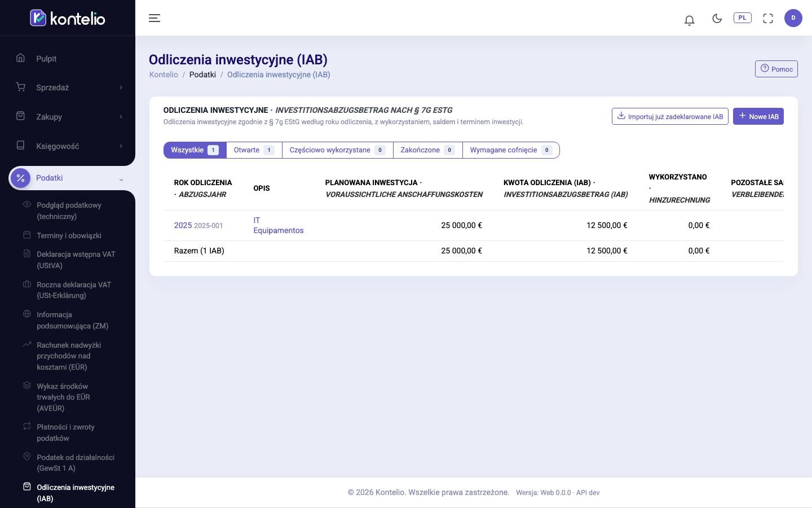Select the Otwarte filter tab
The height and width of the screenshot is (508, 812).
coord(254,150)
